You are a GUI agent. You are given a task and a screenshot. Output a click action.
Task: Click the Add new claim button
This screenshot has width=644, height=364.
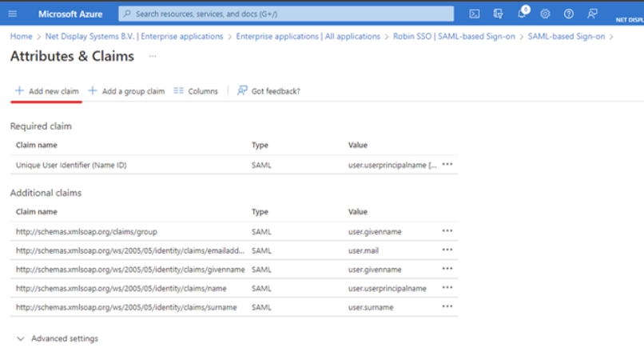click(x=46, y=91)
